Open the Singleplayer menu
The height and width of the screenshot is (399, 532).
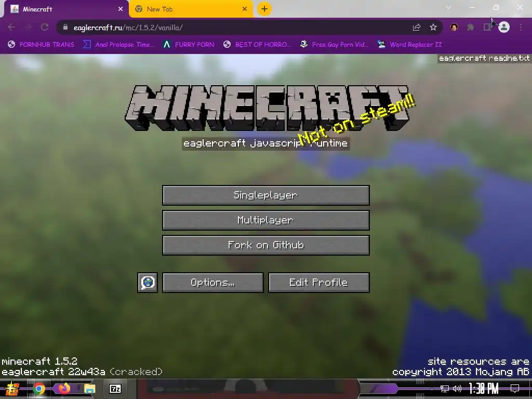(265, 195)
